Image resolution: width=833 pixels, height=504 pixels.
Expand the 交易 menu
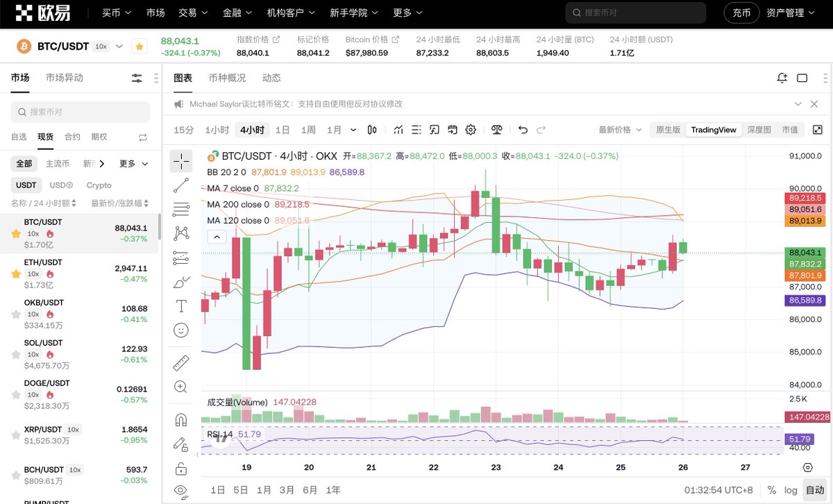coord(192,12)
